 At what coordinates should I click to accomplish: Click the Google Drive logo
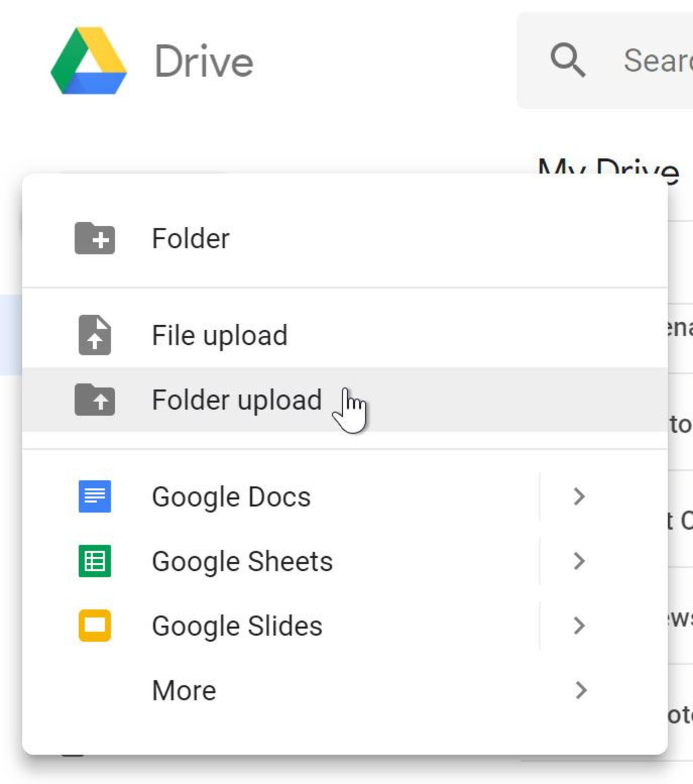tap(88, 61)
